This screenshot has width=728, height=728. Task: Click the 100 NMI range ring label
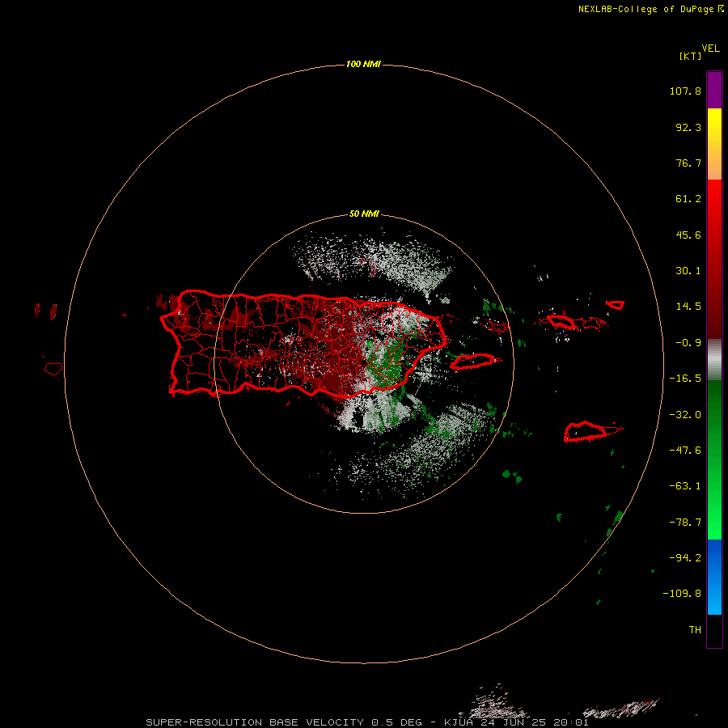pyautogui.click(x=363, y=64)
